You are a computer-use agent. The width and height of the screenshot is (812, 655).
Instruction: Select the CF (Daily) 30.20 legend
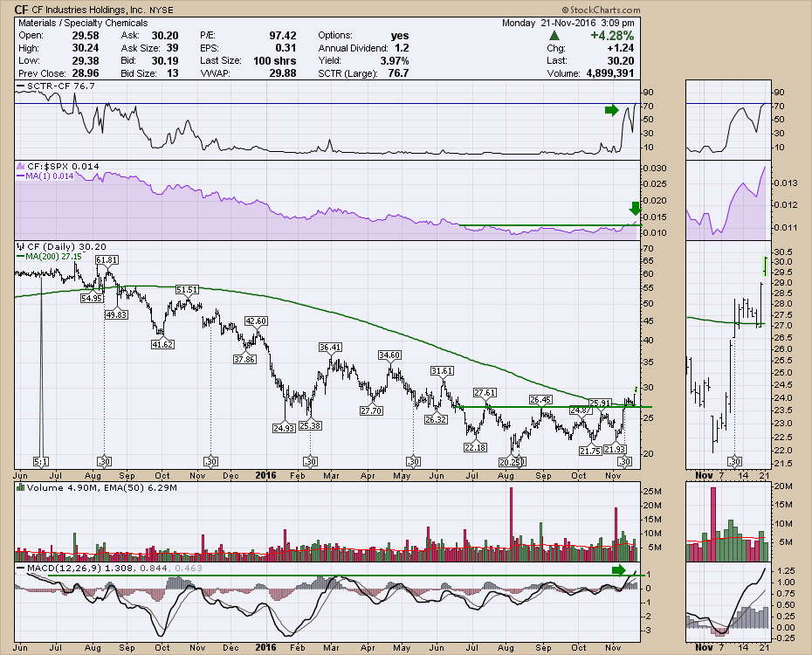pyautogui.click(x=62, y=246)
